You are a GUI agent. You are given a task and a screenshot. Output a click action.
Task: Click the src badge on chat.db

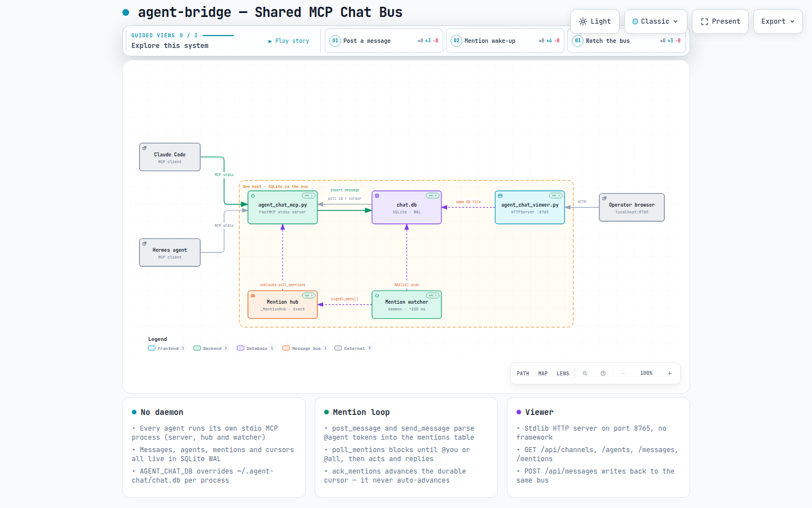(x=433, y=196)
